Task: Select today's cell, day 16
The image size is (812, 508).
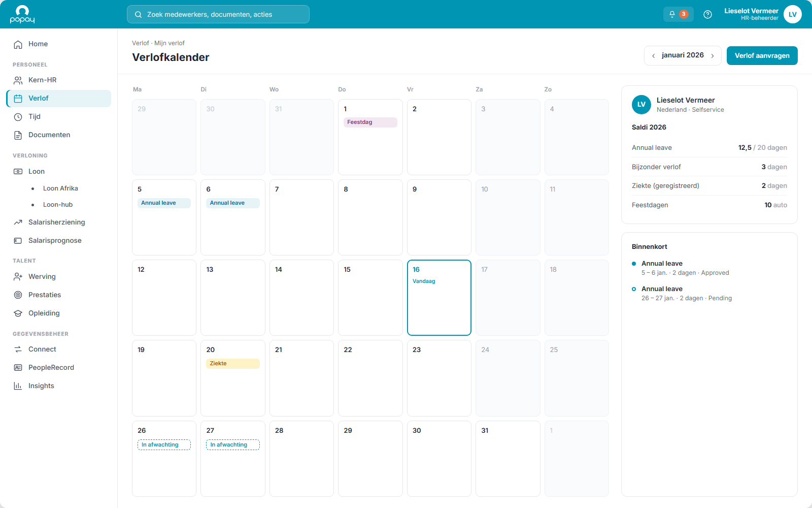Action: pos(439,298)
